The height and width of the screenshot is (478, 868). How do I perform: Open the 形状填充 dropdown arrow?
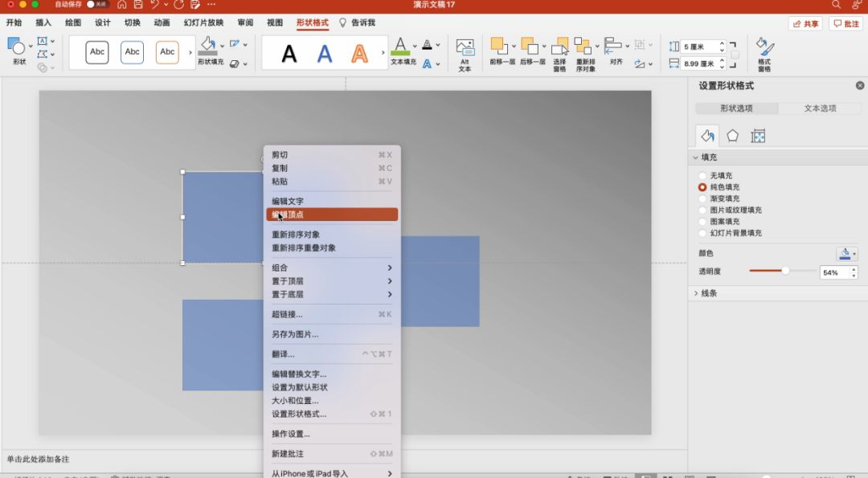(222, 46)
